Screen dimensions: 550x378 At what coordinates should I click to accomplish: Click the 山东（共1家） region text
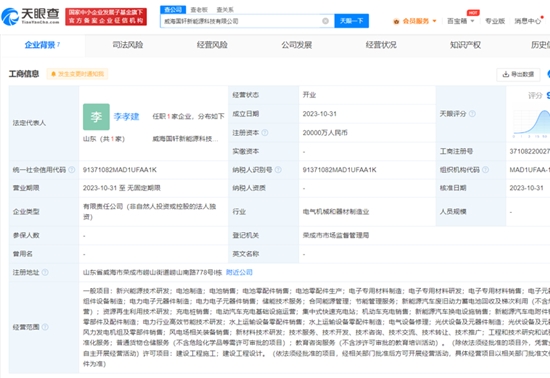(x=104, y=139)
